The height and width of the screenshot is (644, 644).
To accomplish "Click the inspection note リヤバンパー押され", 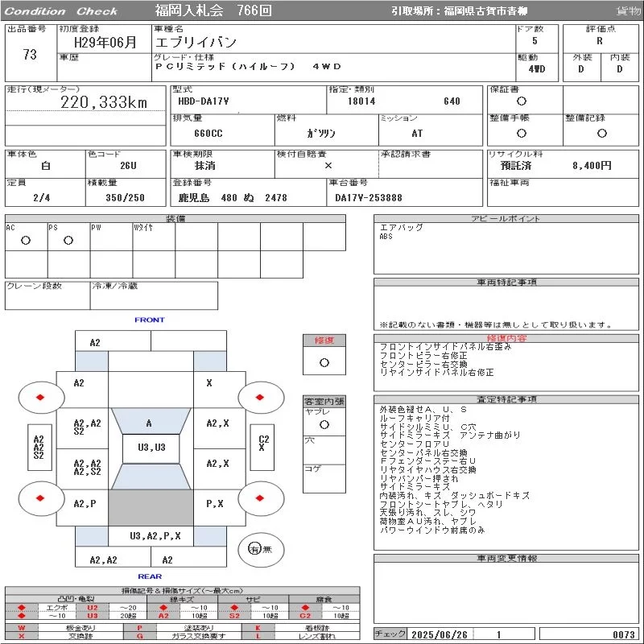I will 419,478.
